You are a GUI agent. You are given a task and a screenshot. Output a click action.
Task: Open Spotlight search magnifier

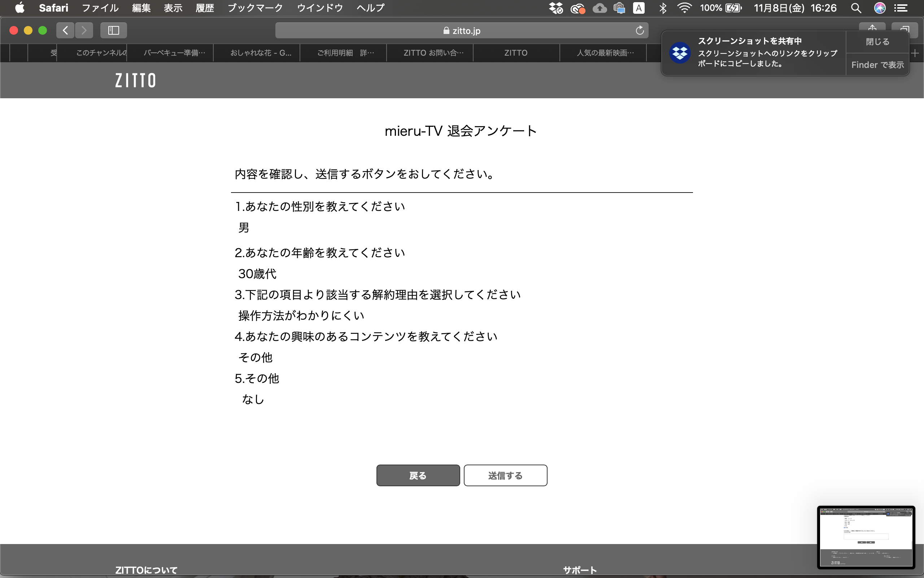pos(856,8)
